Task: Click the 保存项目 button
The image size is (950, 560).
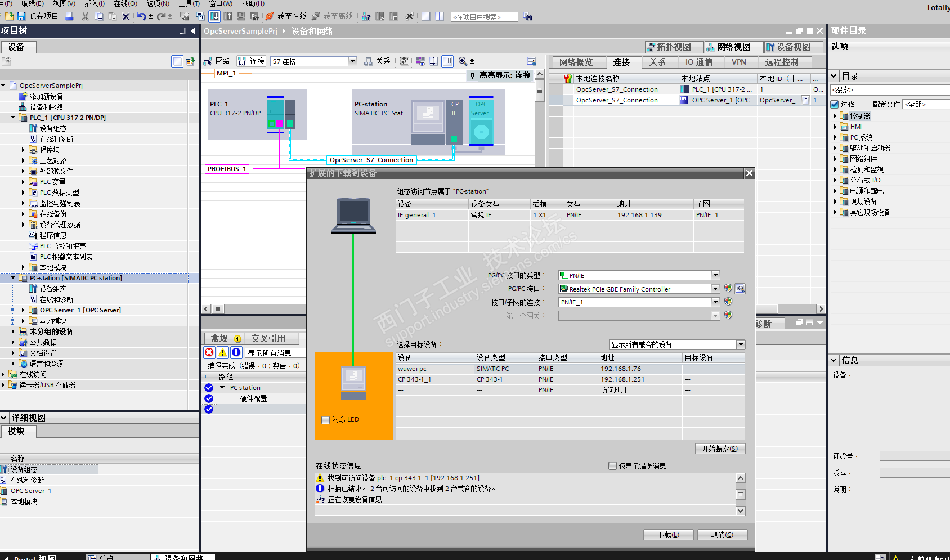Action: 39,16
